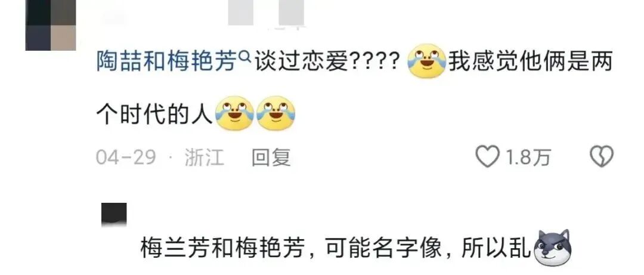Open the replier's small dark avatar
Image resolution: width=644 pixels, height=275 pixels.
point(114,215)
